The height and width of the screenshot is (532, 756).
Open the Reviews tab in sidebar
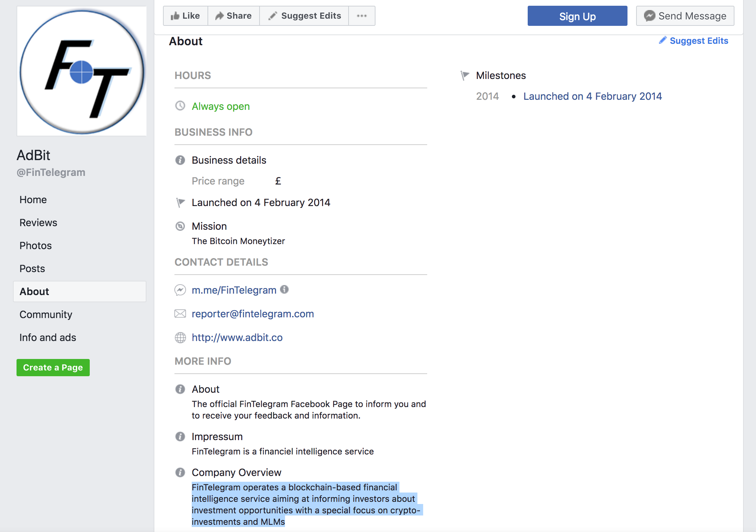coord(38,223)
